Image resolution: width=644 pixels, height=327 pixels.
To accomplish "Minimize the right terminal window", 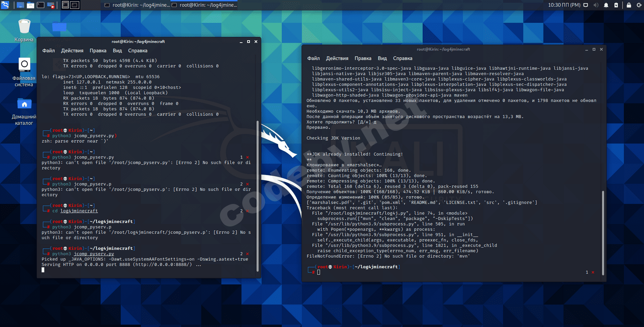I will (x=586, y=49).
